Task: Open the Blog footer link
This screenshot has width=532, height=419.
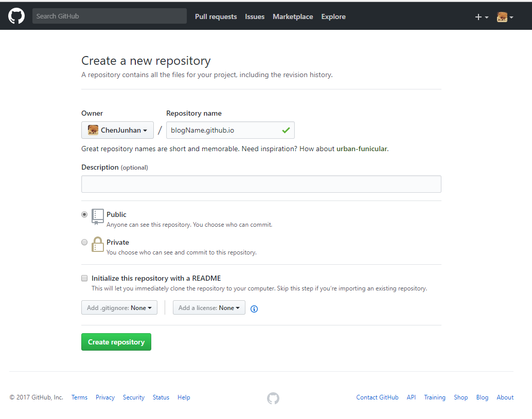Action: point(482,397)
